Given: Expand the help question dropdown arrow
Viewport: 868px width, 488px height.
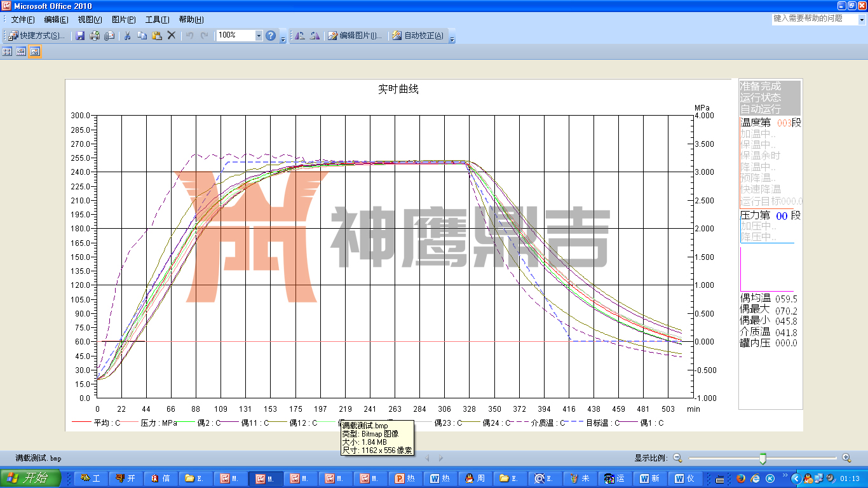Looking at the screenshot, I should pyautogui.click(x=862, y=20).
